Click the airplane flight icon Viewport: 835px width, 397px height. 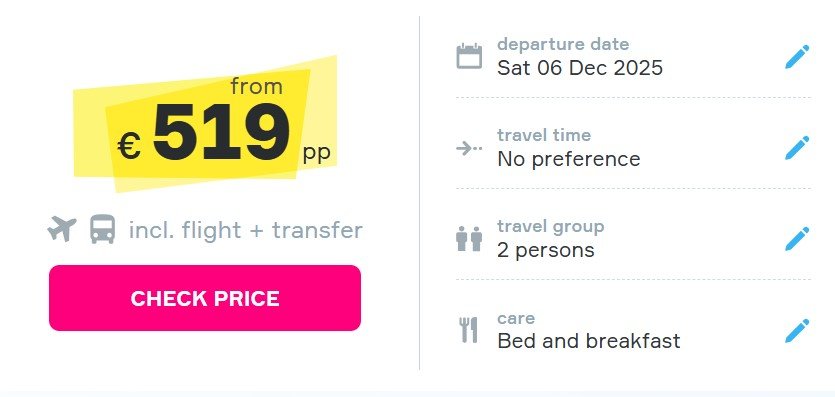[x=62, y=229]
